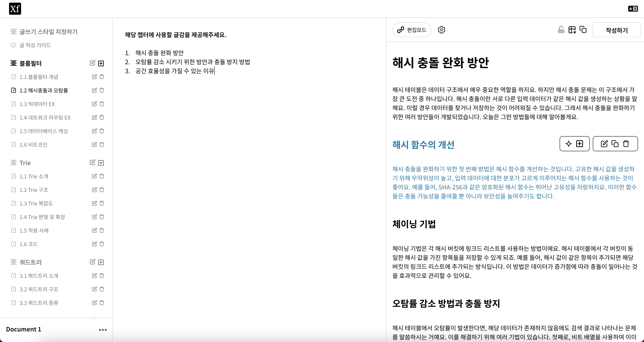Image resolution: width=644 pixels, height=342 pixels.
Task: Edit 1.5 데이터베이스 캐싱 entry
Action: 94,131
